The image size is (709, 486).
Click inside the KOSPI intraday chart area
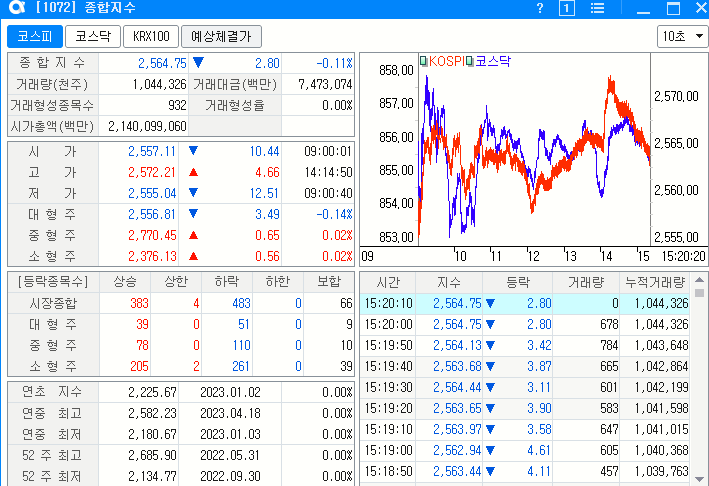pyautogui.click(x=534, y=151)
